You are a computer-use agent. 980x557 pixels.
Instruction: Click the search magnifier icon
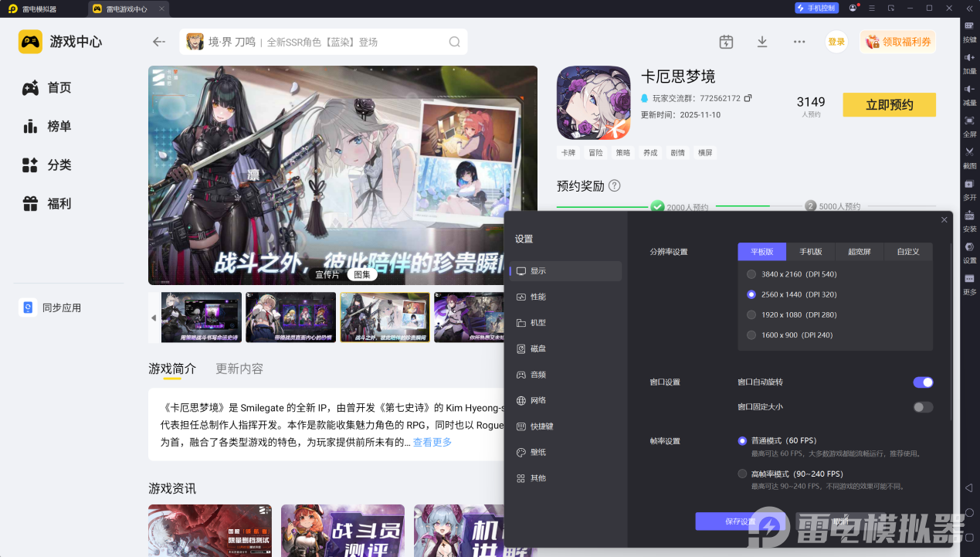tap(455, 42)
